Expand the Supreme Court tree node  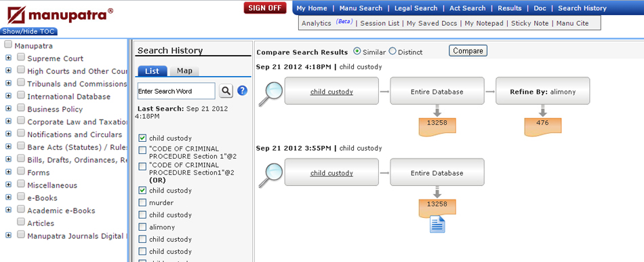[x=8, y=58]
